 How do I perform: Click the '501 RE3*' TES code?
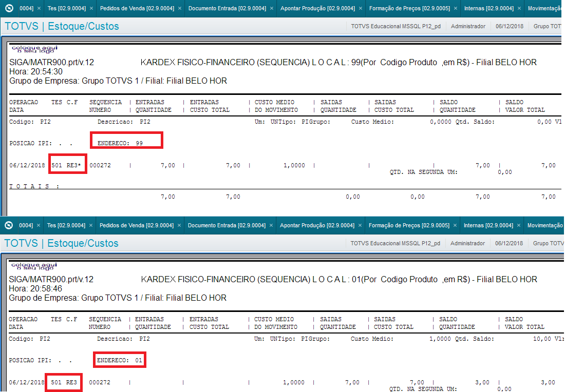coord(66,165)
